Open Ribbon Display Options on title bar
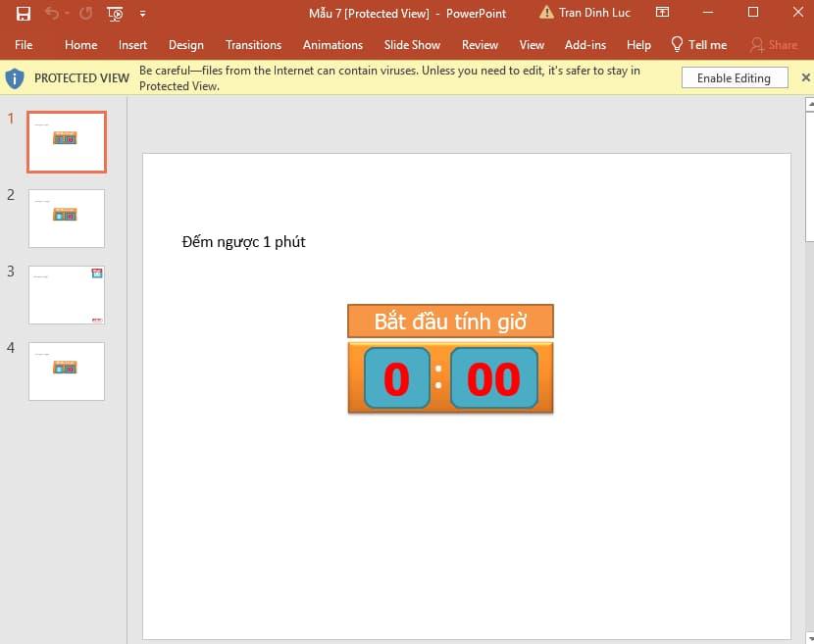This screenshot has height=644, width=814. 662,13
